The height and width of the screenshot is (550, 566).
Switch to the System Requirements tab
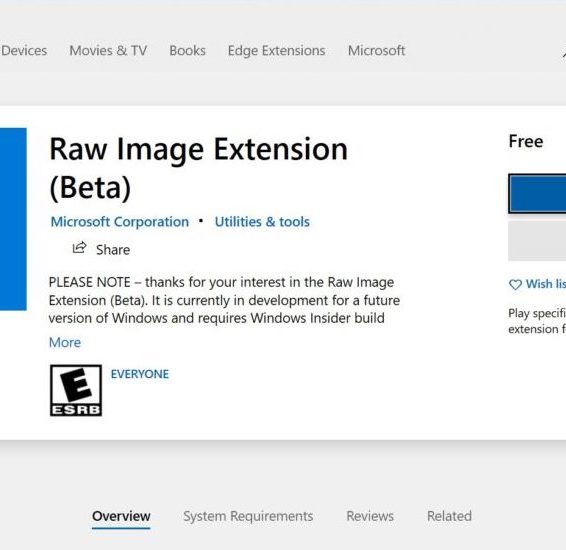(x=248, y=516)
